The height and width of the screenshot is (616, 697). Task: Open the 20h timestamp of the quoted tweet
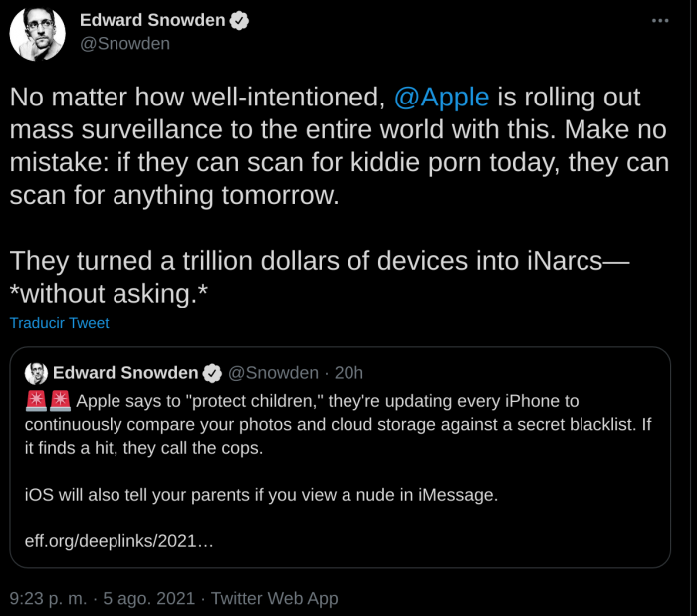tap(348, 373)
